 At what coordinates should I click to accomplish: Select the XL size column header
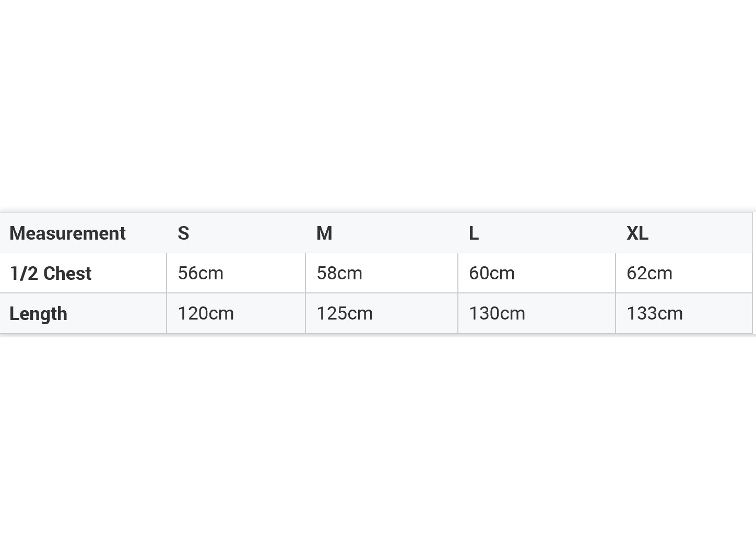click(x=637, y=233)
